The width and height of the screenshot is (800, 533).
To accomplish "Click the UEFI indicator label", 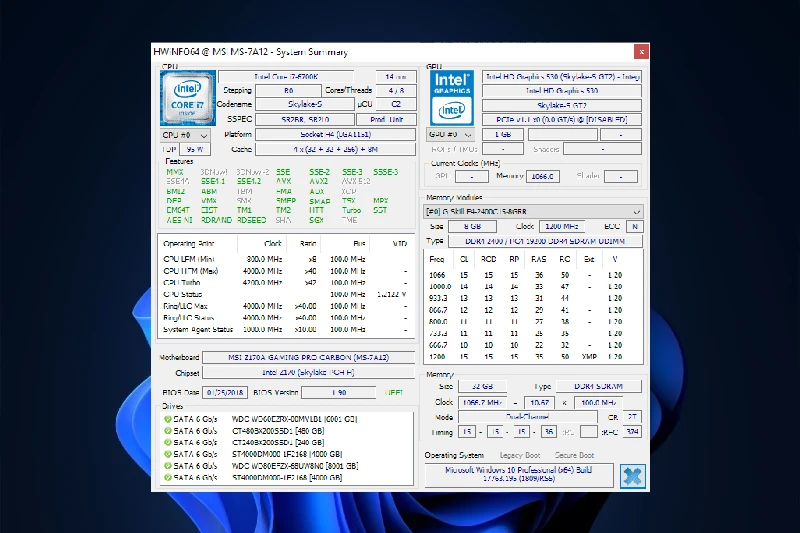I will point(395,392).
